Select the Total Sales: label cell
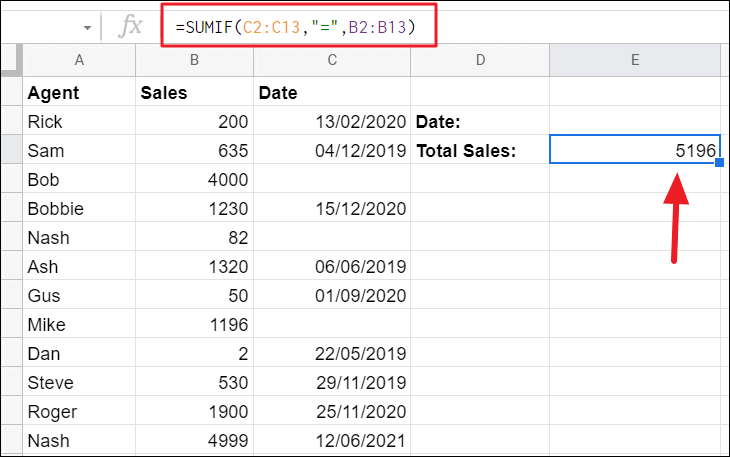Viewport: 730px width, 457px height. click(x=480, y=151)
